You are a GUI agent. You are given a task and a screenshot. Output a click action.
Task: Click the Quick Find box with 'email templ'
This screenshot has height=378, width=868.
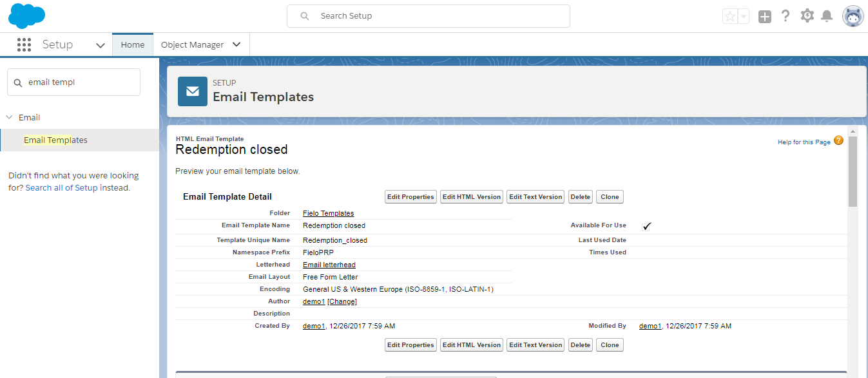point(73,82)
